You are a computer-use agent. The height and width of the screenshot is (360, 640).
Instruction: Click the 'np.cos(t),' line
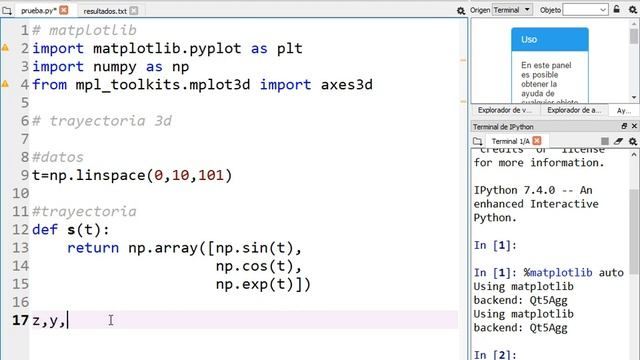tap(259, 266)
